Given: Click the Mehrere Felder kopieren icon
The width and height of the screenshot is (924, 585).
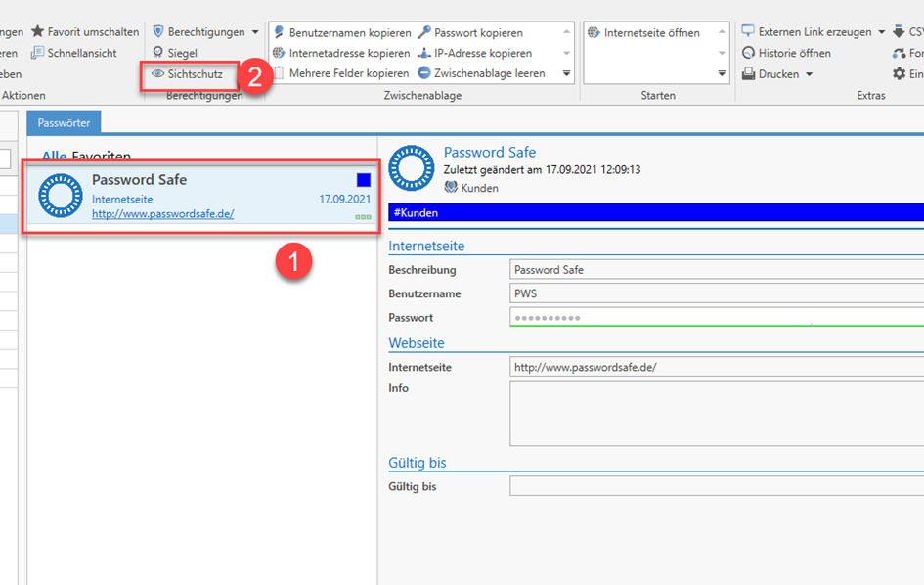Looking at the screenshot, I should pyautogui.click(x=280, y=73).
